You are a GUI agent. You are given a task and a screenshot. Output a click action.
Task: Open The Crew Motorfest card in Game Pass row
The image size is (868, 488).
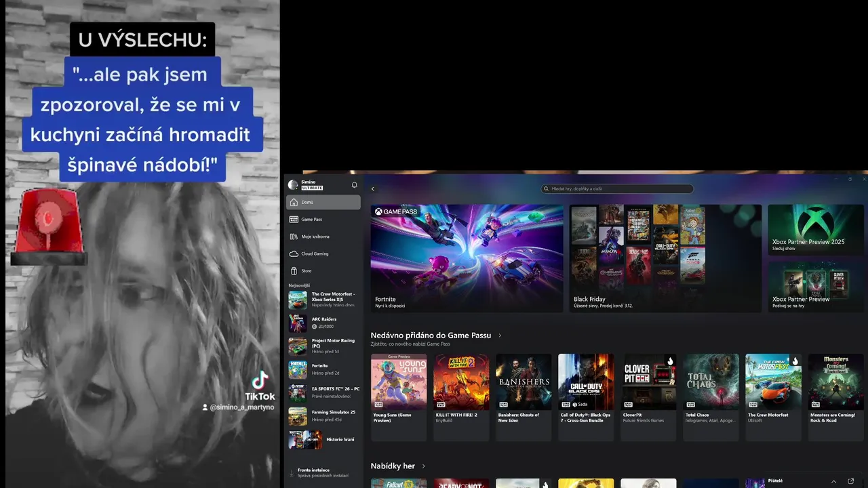pyautogui.click(x=773, y=397)
